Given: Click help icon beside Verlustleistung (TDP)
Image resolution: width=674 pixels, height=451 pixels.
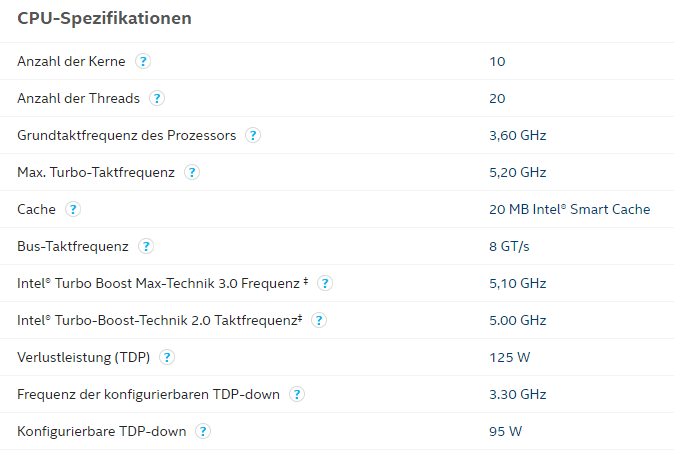Looking at the screenshot, I should pyautogui.click(x=167, y=357).
